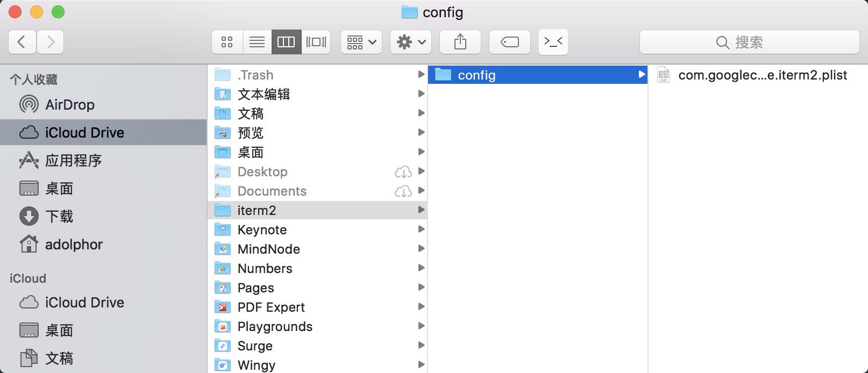
Task: Select the Numbers folder
Action: [x=317, y=268]
